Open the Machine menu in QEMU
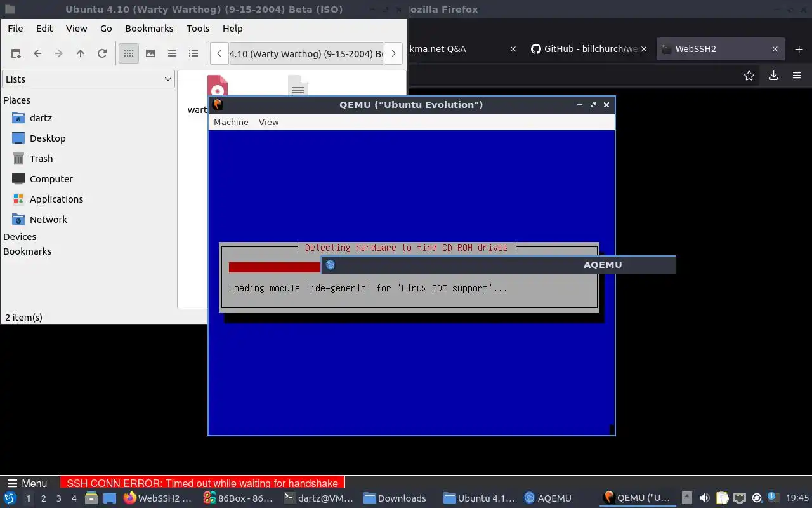The width and height of the screenshot is (812, 508). 231,122
